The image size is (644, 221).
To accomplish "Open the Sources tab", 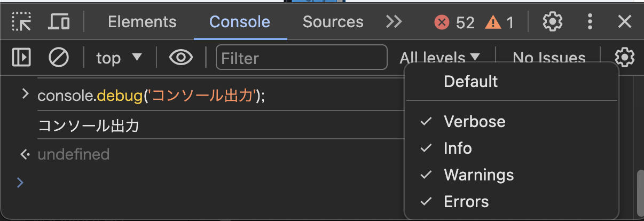I will 333,22.
